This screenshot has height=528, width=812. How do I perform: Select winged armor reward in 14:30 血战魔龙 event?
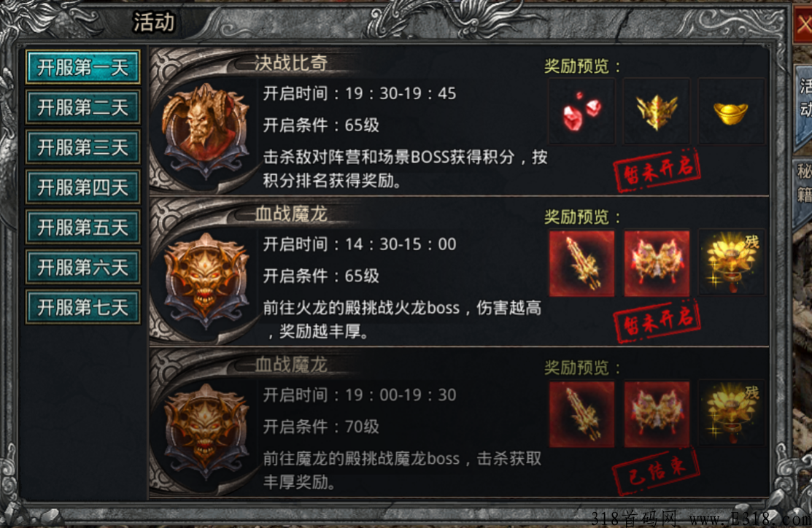click(656, 263)
